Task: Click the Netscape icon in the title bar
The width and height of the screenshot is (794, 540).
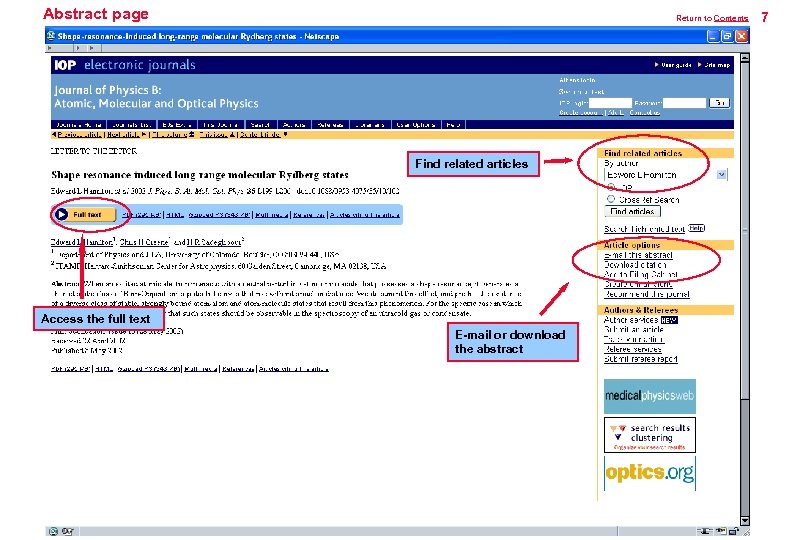Action: click(51, 36)
